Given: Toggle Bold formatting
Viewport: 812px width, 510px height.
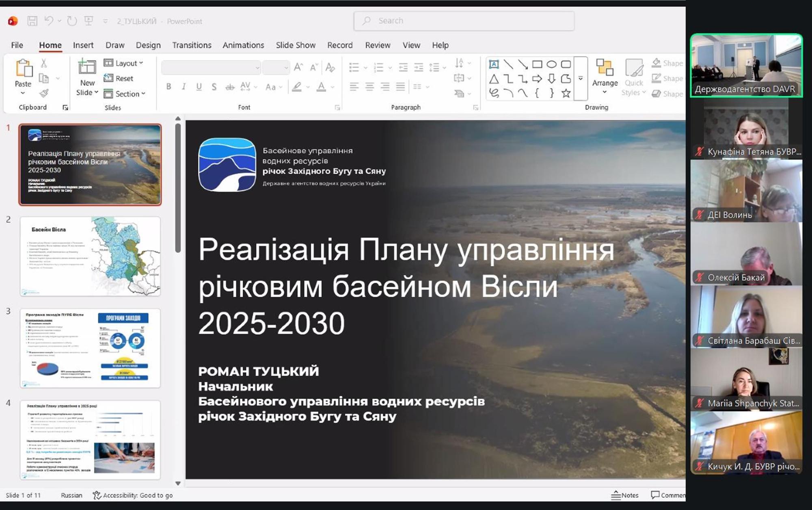Looking at the screenshot, I should coord(168,87).
